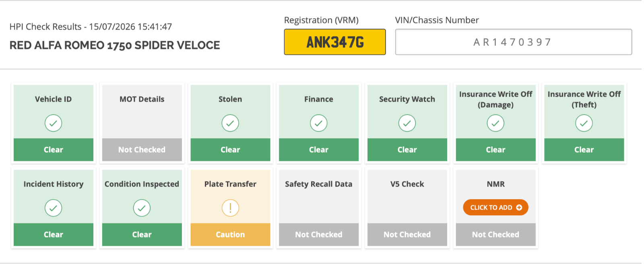Open the MOT Details Not Checked bar

[142, 150]
